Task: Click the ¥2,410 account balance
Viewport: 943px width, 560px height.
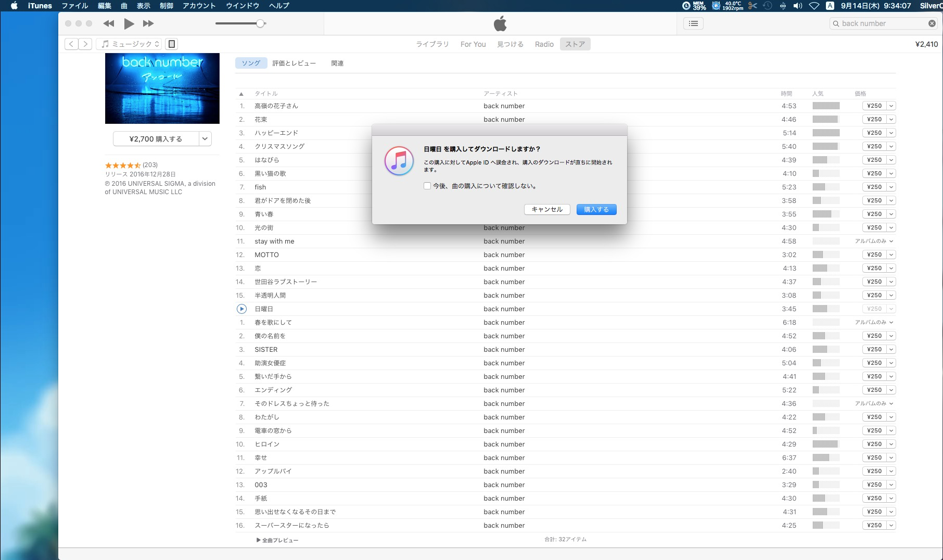Action: [x=926, y=44]
